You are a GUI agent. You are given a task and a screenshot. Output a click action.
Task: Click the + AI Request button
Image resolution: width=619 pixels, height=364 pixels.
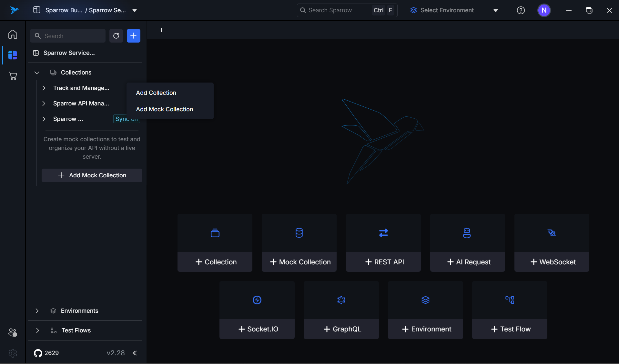[468, 262]
